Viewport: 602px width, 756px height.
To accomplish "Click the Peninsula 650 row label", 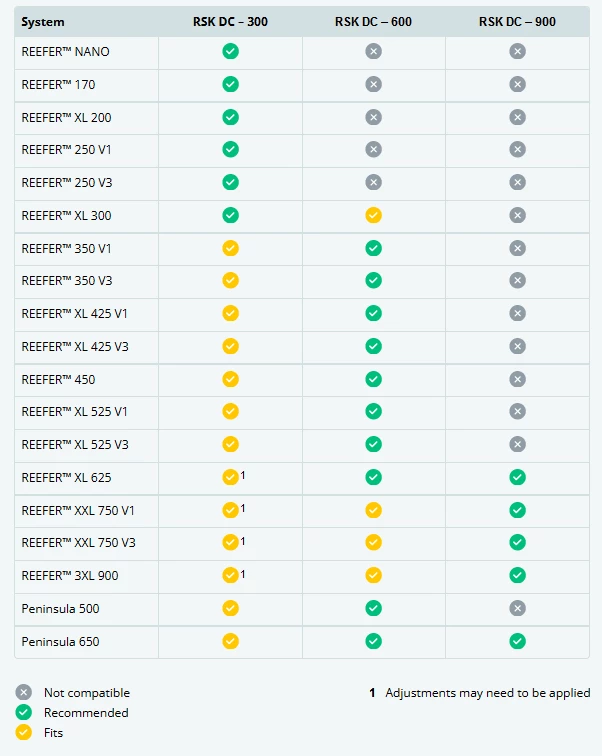I will pos(60,641).
